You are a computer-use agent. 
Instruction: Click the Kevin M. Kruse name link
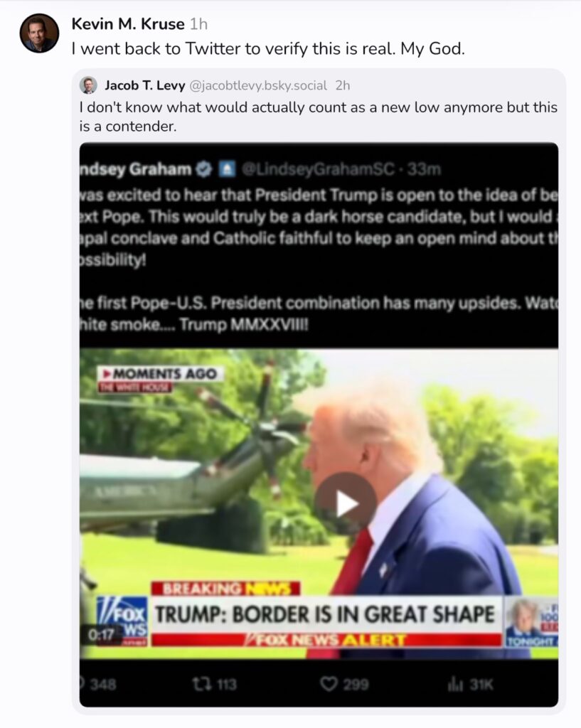128,23
